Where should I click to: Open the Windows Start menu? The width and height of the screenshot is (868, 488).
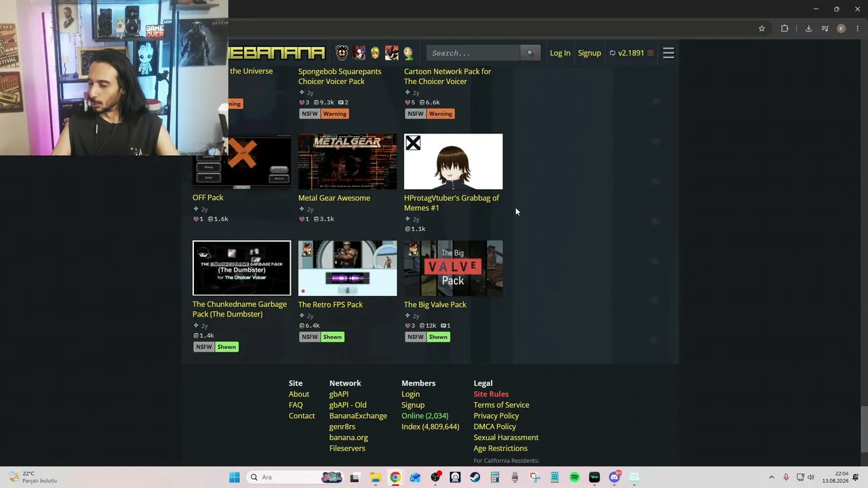point(234,477)
